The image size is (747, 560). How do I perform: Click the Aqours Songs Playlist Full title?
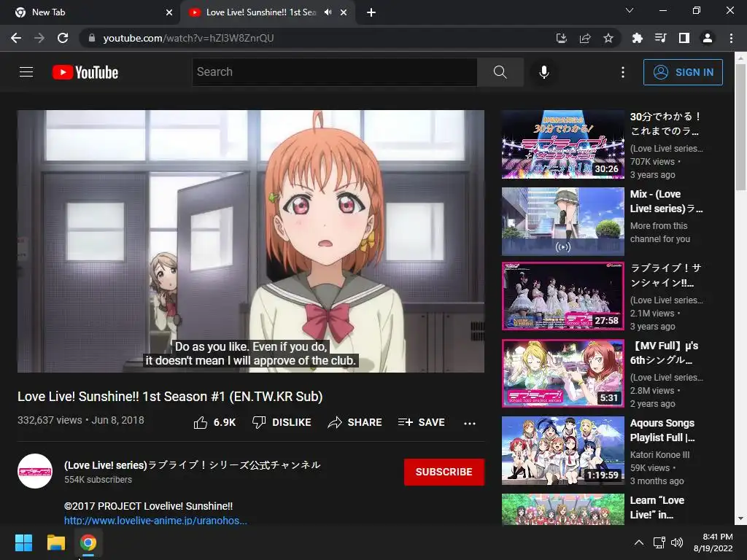662,430
